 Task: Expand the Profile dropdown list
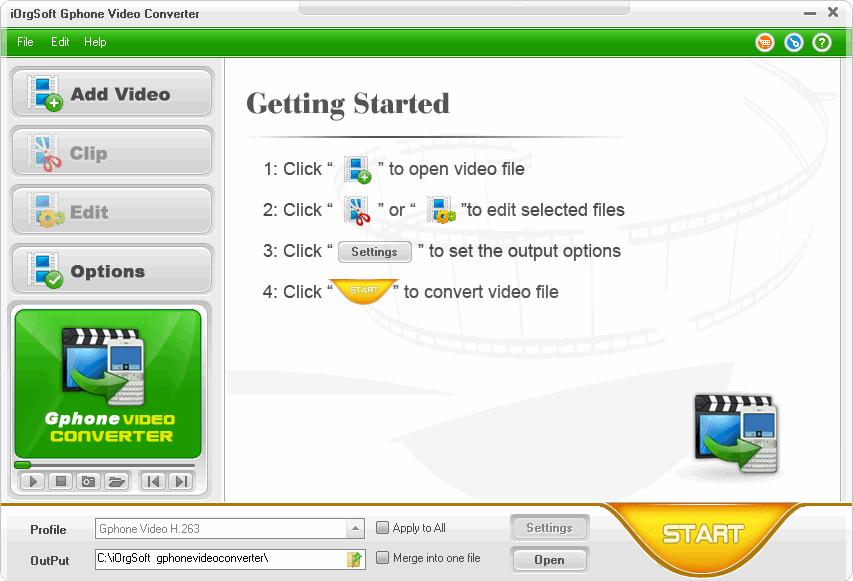[x=355, y=529]
